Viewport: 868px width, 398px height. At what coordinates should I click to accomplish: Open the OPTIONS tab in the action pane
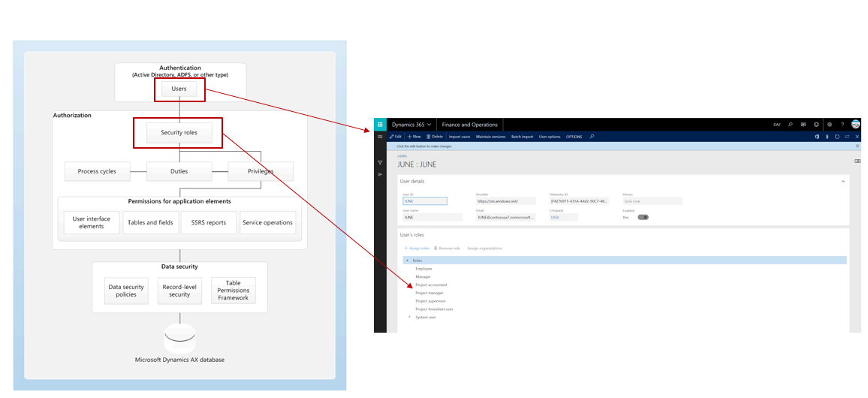click(574, 137)
